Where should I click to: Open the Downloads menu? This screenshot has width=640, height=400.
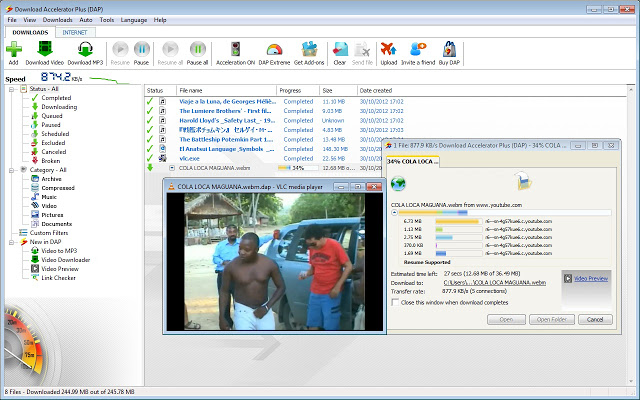(x=57, y=19)
